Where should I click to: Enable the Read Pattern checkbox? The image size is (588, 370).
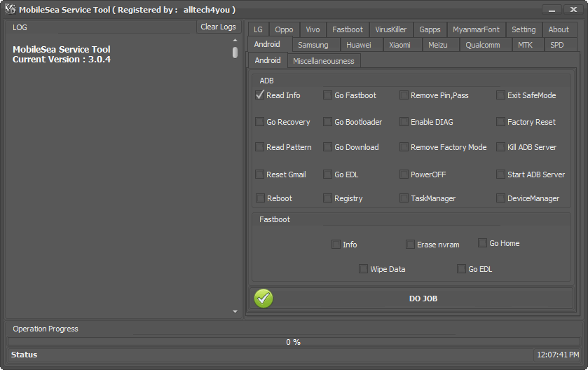point(259,147)
